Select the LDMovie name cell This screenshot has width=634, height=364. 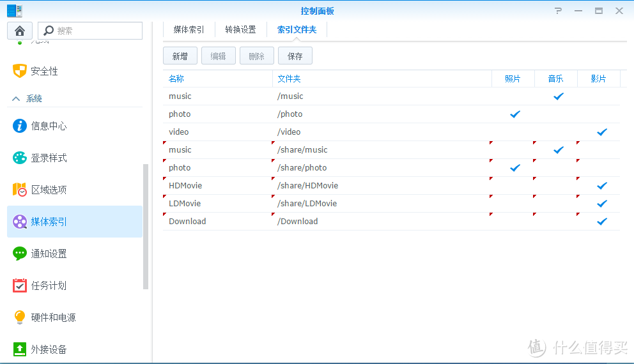click(217, 203)
